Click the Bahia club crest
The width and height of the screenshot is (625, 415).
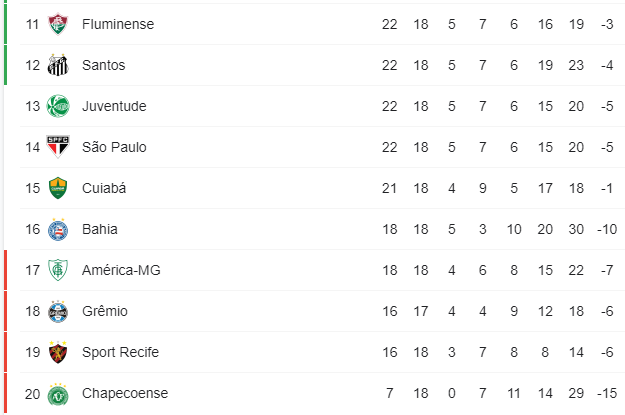(x=58, y=230)
